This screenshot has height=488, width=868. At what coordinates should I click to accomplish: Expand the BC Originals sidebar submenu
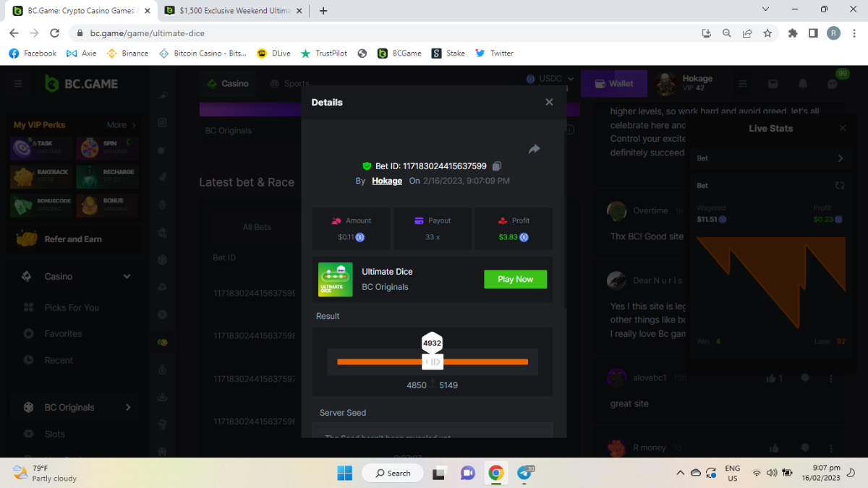pyautogui.click(x=128, y=407)
